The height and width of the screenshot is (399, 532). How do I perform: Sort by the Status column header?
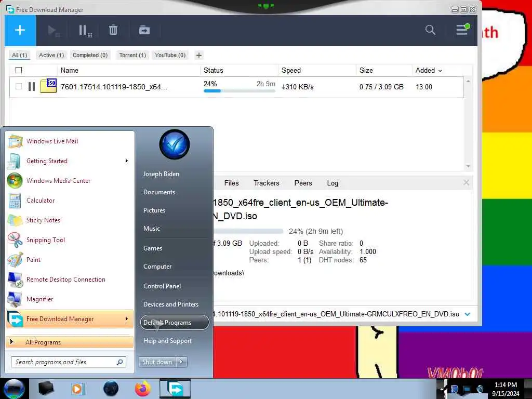pyautogui.click(x=214, y=70)
